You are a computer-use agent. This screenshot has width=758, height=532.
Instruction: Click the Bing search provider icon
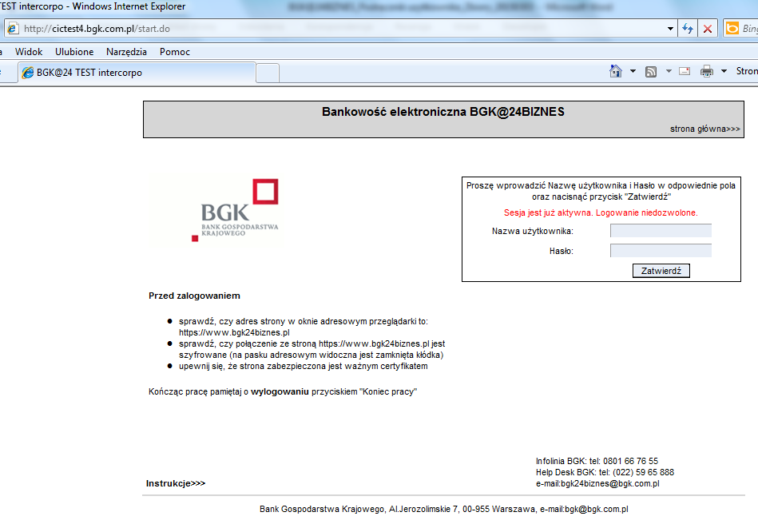point(732,29)
